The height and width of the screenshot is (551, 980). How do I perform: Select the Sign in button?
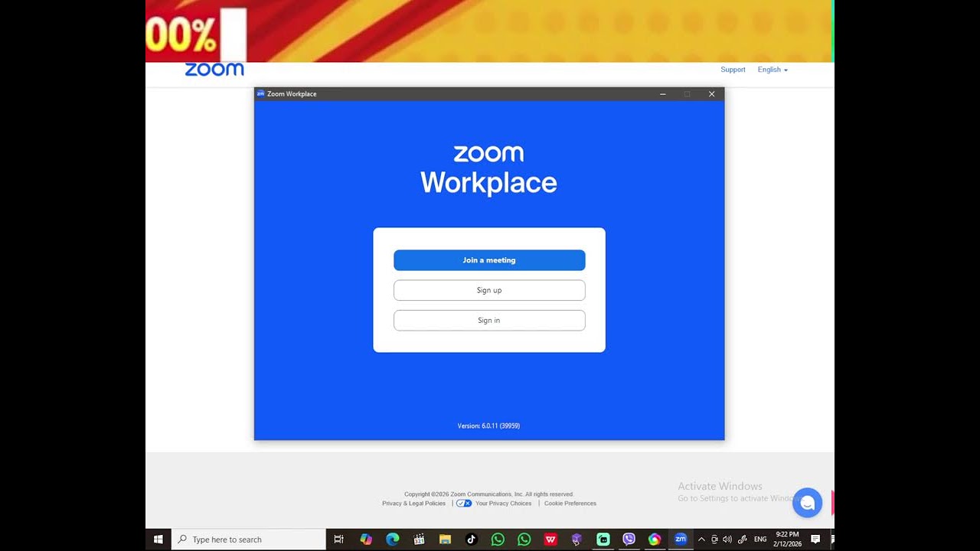489,320
